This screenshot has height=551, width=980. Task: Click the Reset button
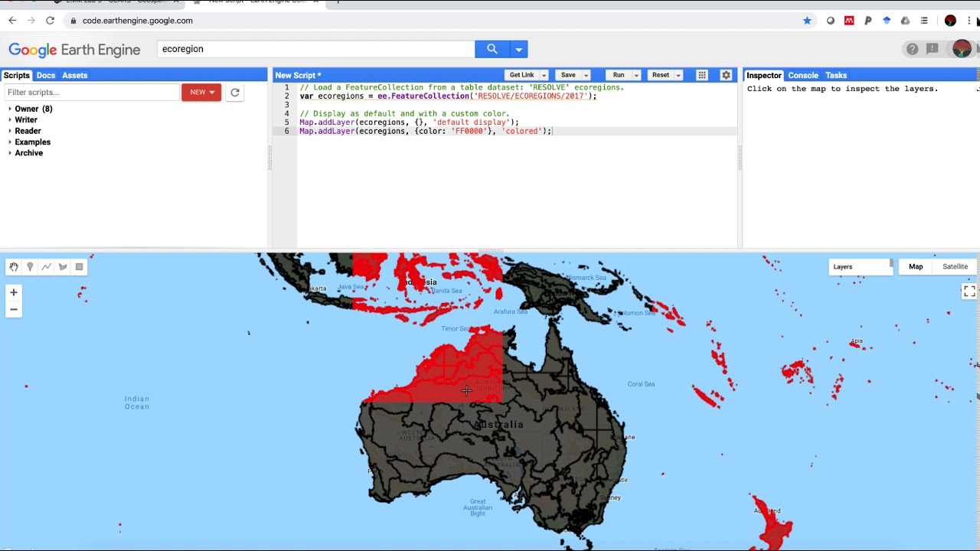tap(660, 75)
